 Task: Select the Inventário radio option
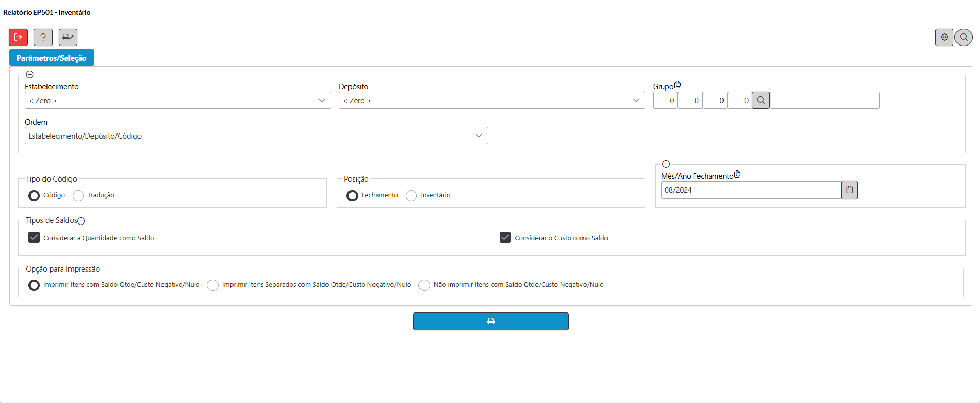(411, 196)
